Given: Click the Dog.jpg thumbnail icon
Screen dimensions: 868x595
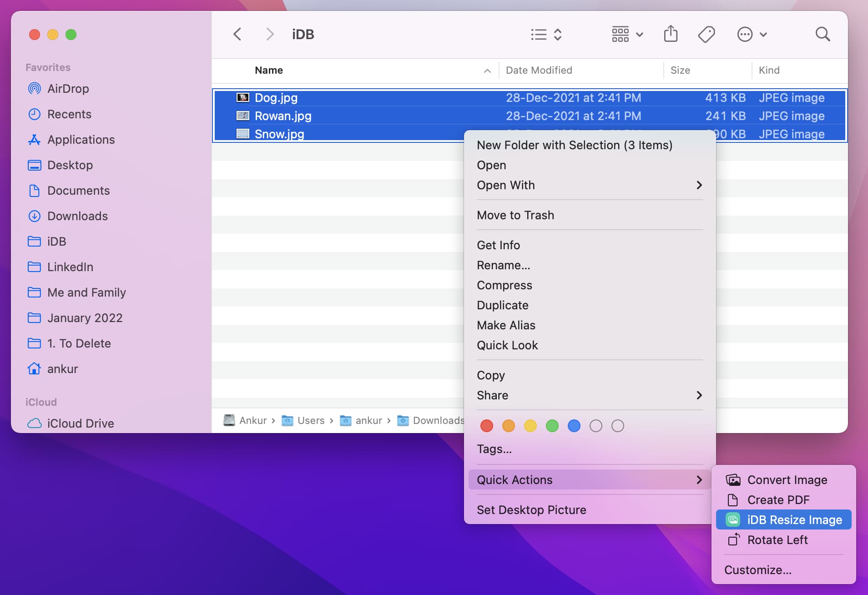Looking at the screenshot, I should (243, 97).
